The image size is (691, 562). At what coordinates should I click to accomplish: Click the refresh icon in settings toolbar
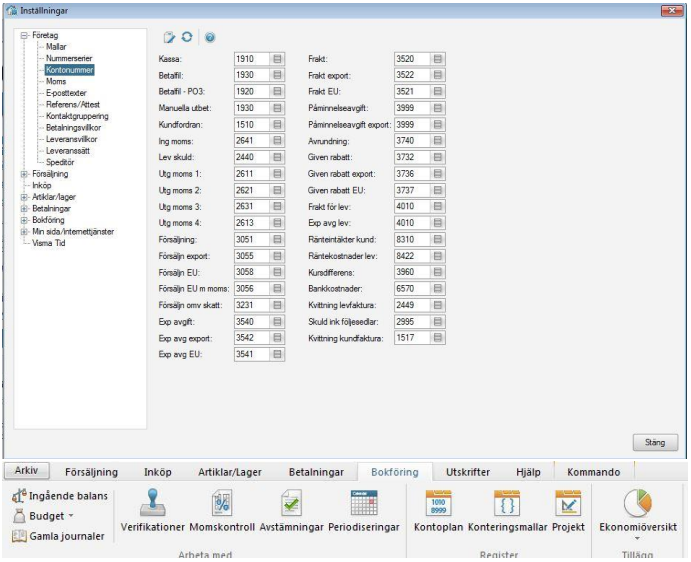click(x=187, y=37)
